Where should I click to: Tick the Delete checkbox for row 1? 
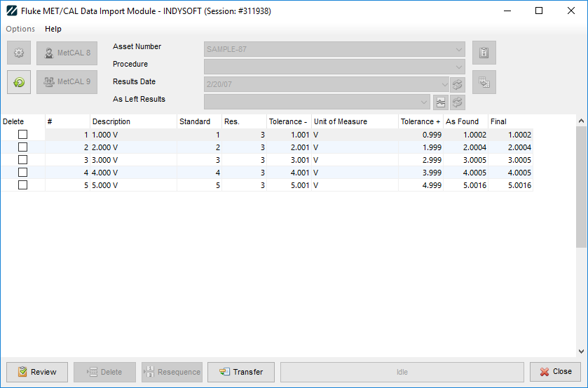click(x=22, y=135)
